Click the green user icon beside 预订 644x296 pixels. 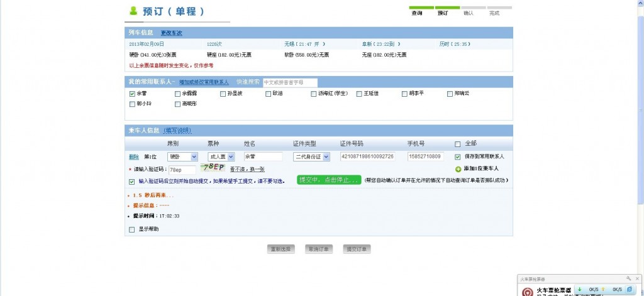(x=133, y=11)
